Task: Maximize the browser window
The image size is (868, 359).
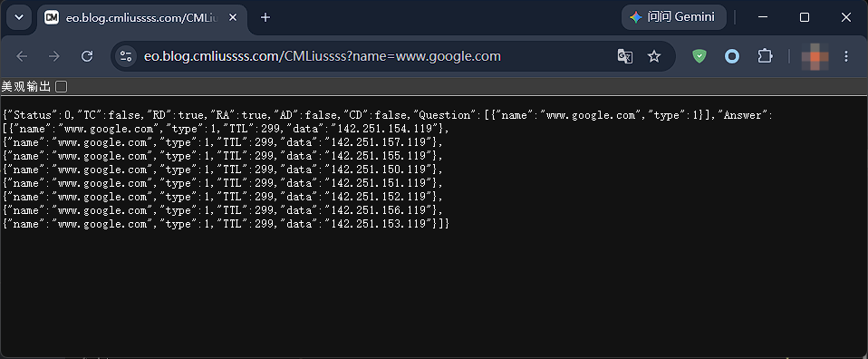Action: pyautogui.click(x=805, y=17)
